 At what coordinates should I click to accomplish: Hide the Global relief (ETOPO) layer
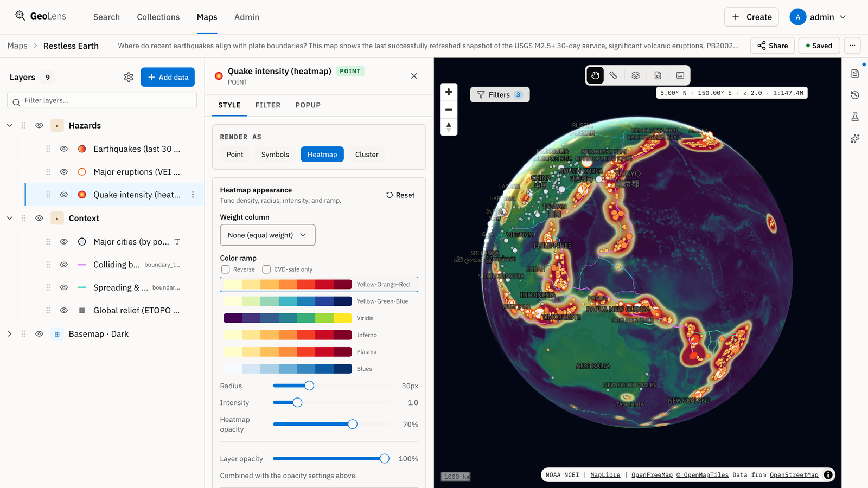click(x=64, y=311)
